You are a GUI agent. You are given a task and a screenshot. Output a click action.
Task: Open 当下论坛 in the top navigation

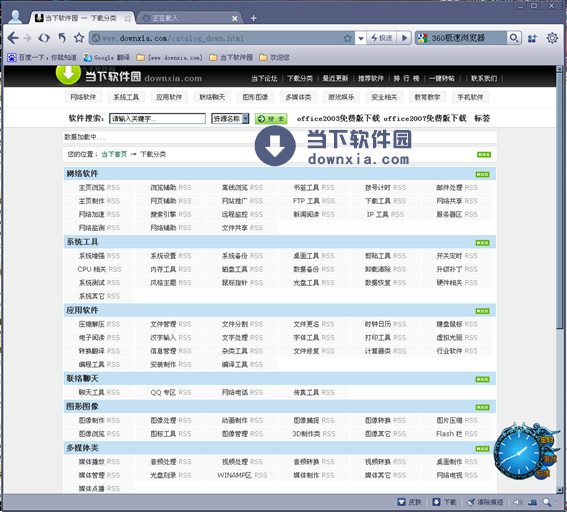tap(264, 78)
